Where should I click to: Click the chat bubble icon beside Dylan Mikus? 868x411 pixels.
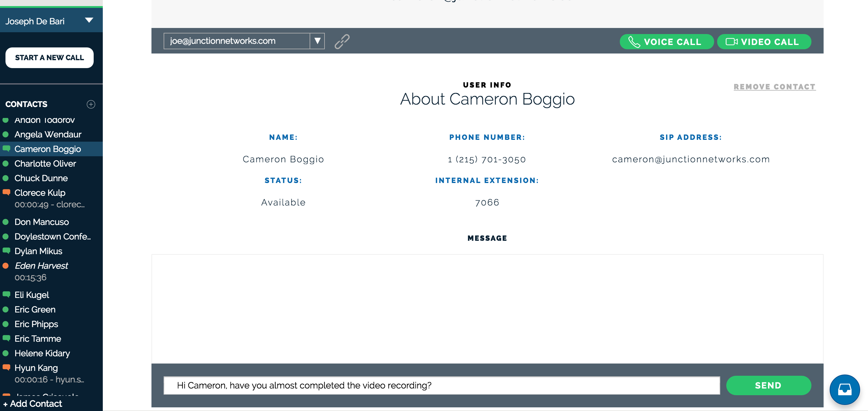click(x=7, y=250)
